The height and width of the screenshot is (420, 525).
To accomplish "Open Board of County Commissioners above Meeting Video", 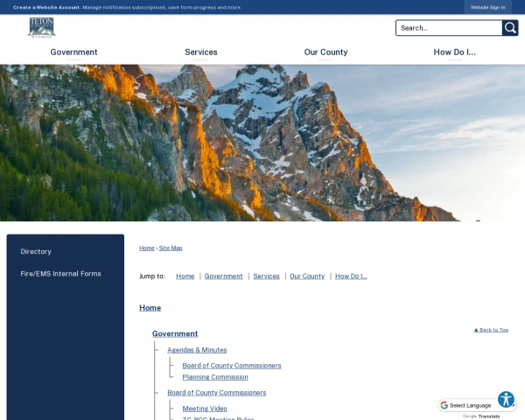I will click(217, 393).
